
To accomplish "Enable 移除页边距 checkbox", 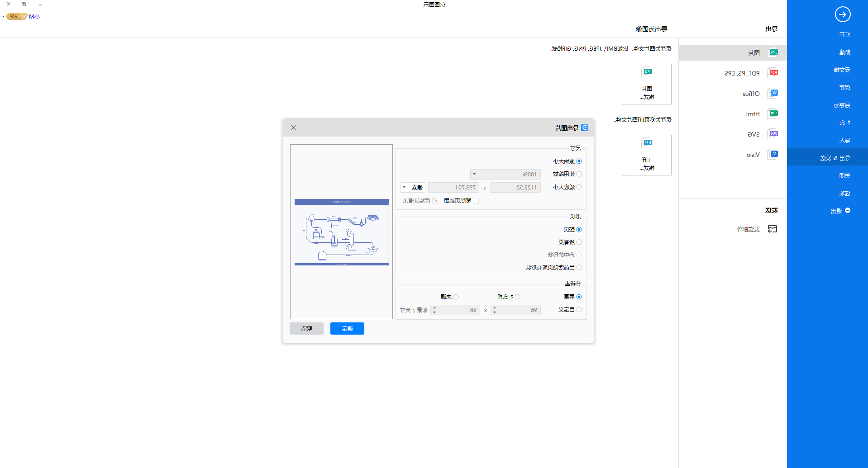I will pyautogui.click(x=476, y=201).
